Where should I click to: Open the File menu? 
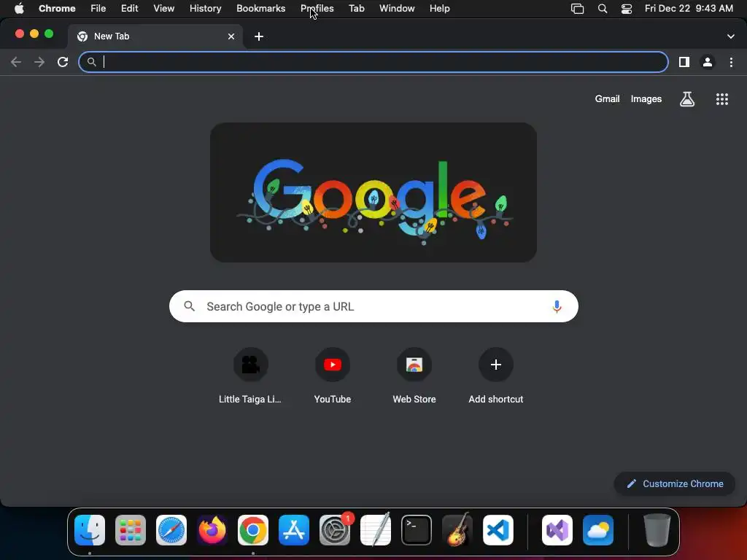(x=98, y=9)
